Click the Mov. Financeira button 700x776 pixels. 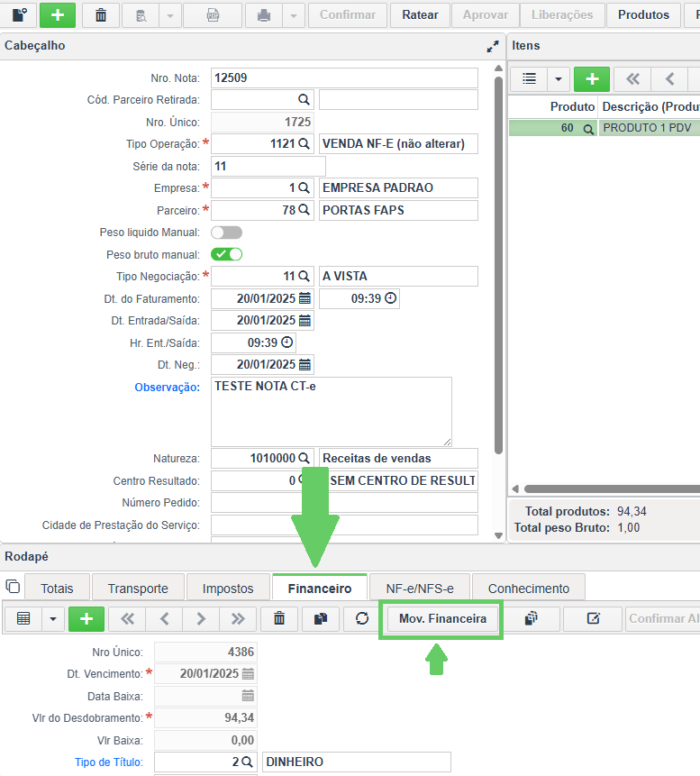pyautogui.click(x=442, y=618)
